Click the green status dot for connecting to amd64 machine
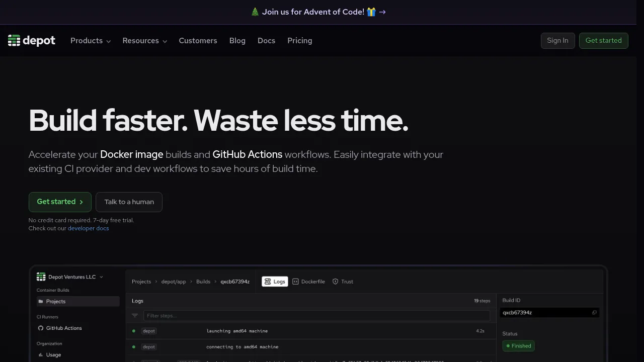Image resolution: width=644 pixels, height=362 pixels. click(x=134, y=347)
